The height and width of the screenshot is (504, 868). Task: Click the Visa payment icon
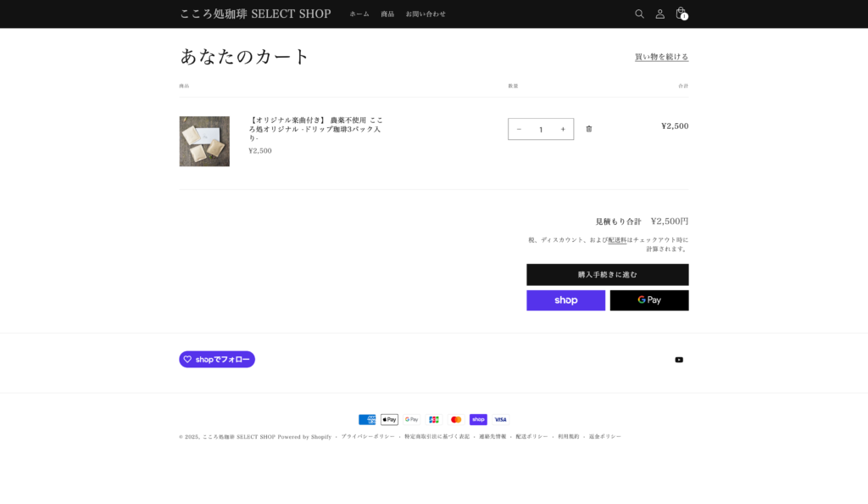tap(500, 419)
